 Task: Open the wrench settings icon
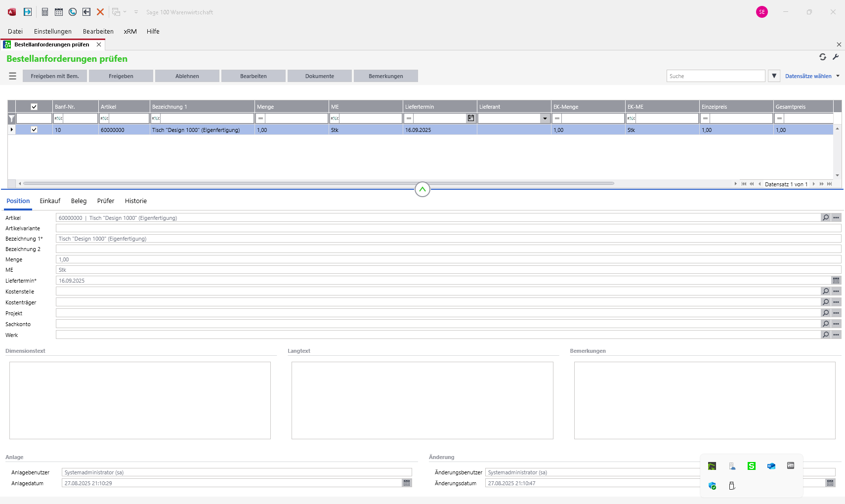tap(836, 57)
